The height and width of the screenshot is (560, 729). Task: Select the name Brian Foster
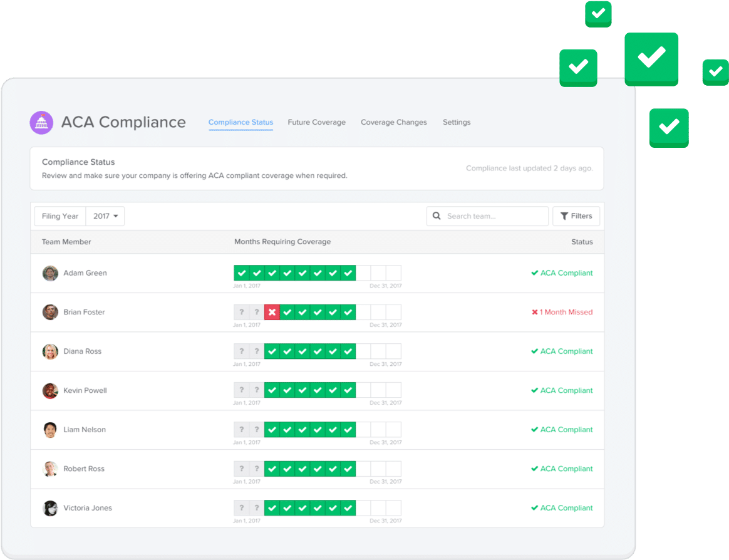84,312
